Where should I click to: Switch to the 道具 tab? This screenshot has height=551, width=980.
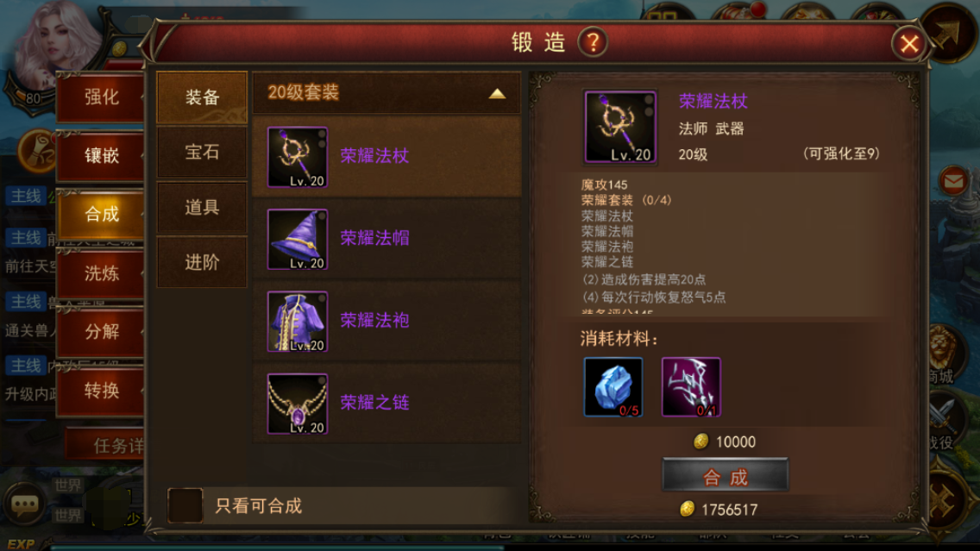click(202, 207)
